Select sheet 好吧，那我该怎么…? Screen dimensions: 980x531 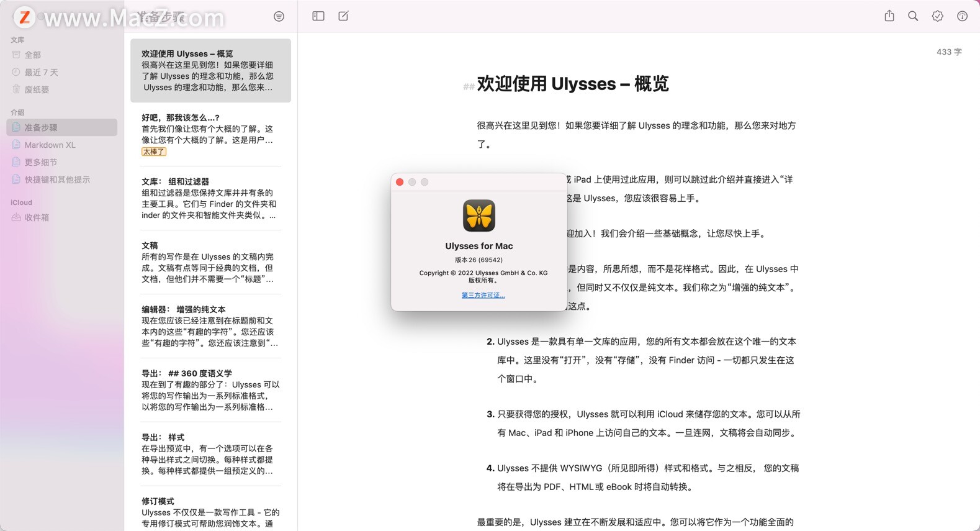210,134
